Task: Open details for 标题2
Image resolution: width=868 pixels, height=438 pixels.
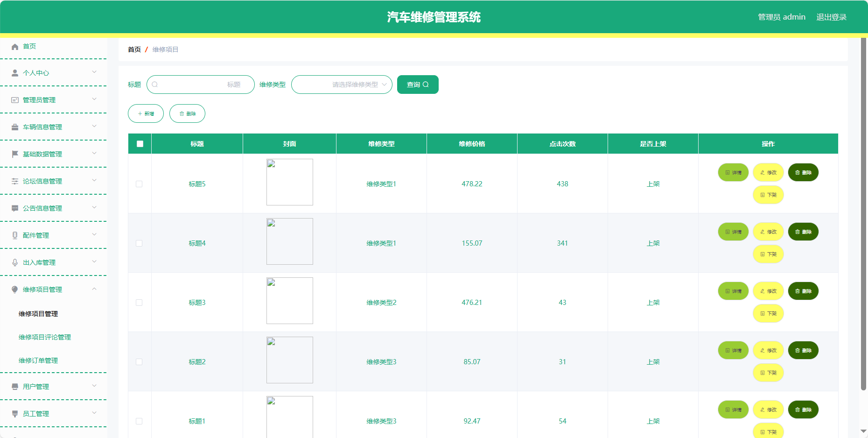Action: (733, 350)
